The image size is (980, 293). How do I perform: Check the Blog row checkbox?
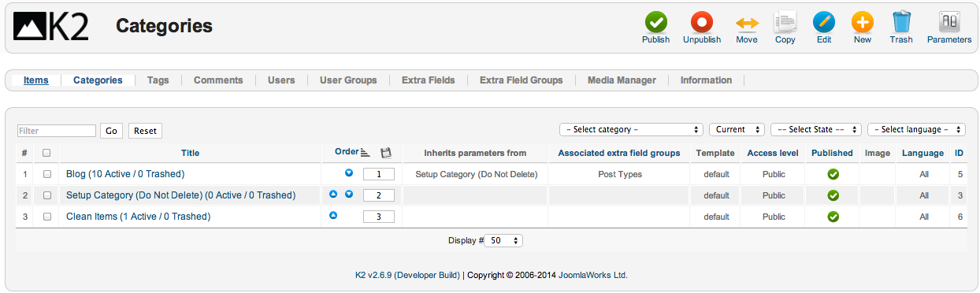[46, 174]
